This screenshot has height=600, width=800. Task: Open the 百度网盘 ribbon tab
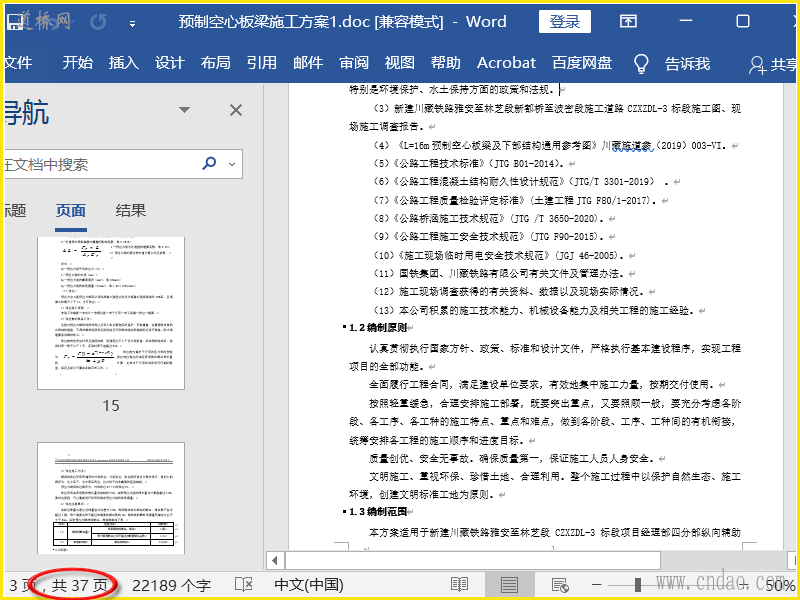[582, 63]
